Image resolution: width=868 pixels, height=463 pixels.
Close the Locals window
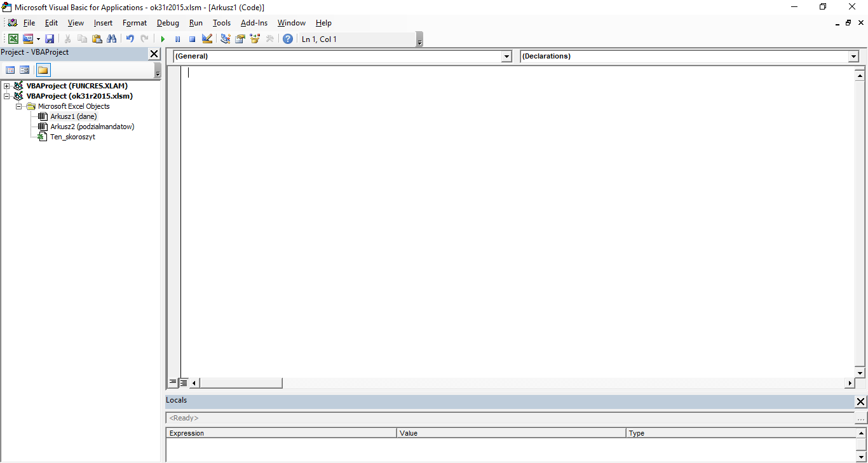pyautogui.click(x=861, y=402)
